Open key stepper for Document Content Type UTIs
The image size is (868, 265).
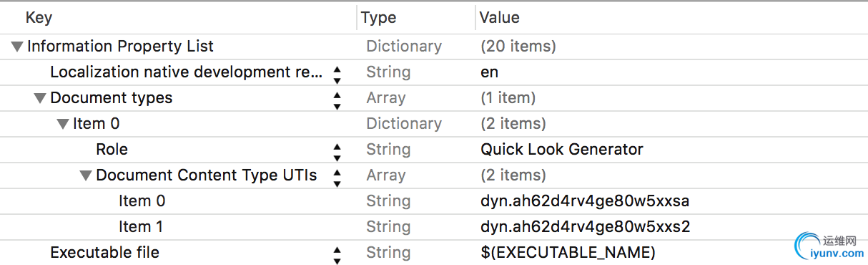point(337,176)
